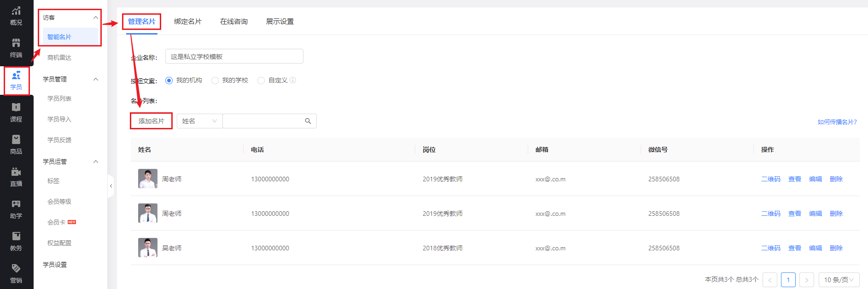Go to previous page arrow
This screenshot has width=868, height=289.
tap(770, 280)
